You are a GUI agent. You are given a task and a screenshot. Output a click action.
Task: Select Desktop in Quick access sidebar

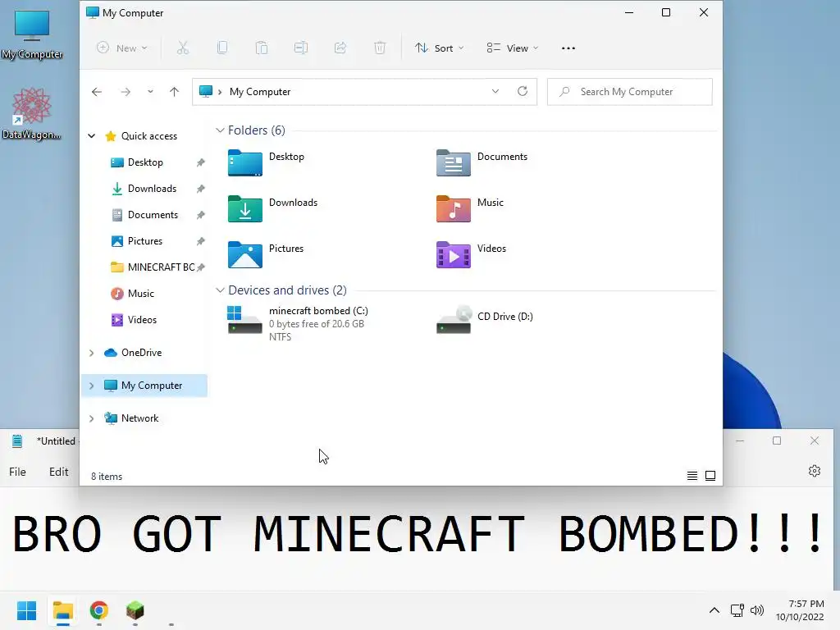[x=144, y=162]
